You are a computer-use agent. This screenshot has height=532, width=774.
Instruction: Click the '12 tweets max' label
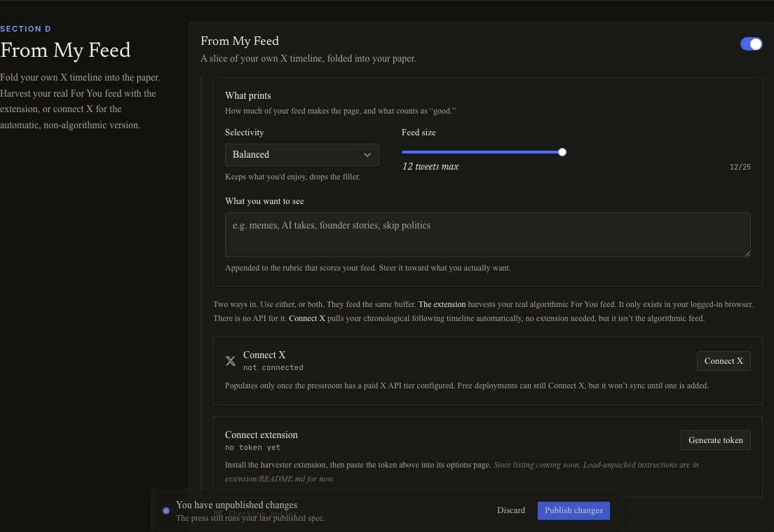coord(430,167)
